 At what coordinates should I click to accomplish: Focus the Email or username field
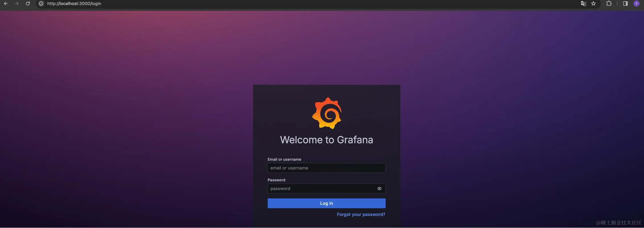tap(327, 168)
